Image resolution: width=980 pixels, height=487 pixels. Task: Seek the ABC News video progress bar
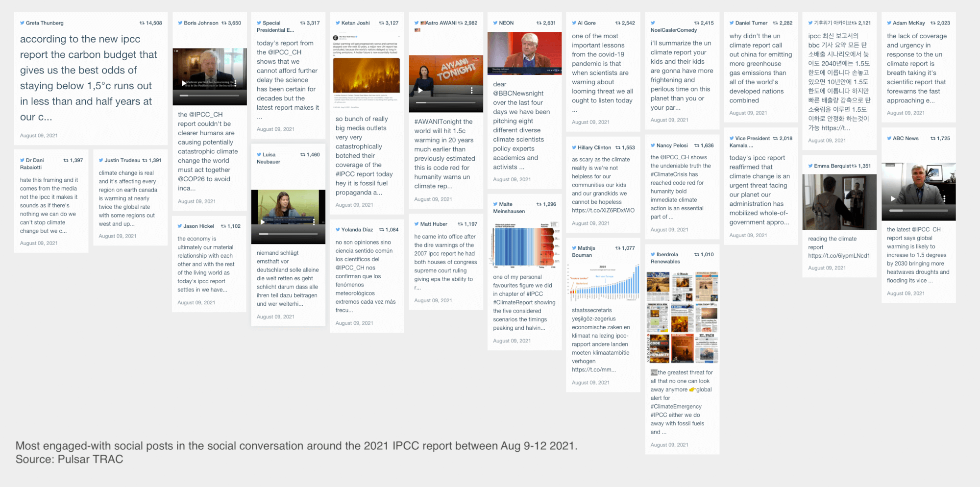coord(918,210)
